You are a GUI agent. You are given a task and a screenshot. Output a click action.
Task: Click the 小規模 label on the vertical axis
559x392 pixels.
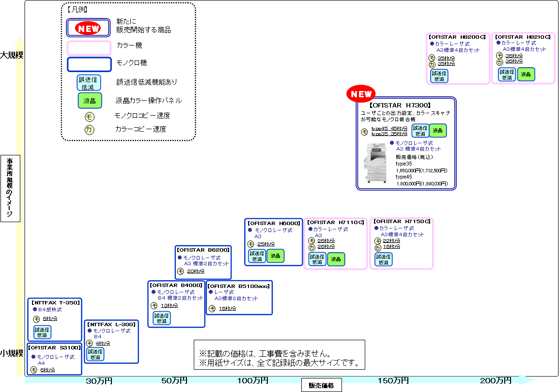pyautogui.click(x=12, y=354)
